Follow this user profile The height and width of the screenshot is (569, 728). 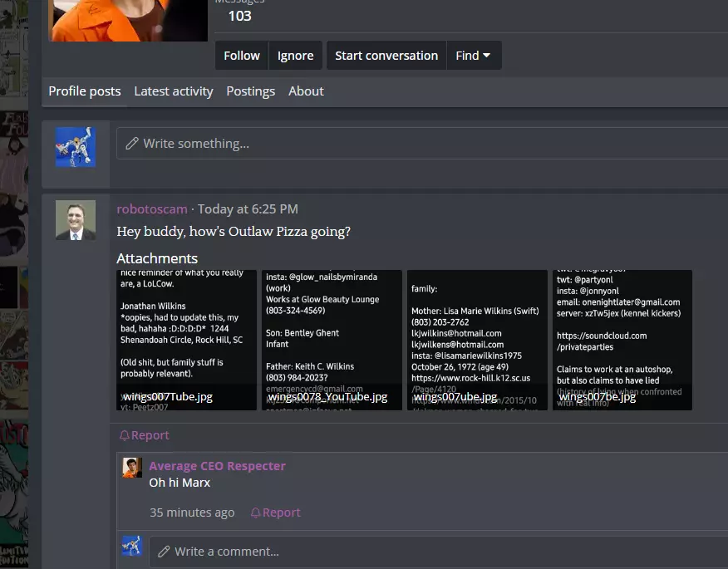click(242, 55)
